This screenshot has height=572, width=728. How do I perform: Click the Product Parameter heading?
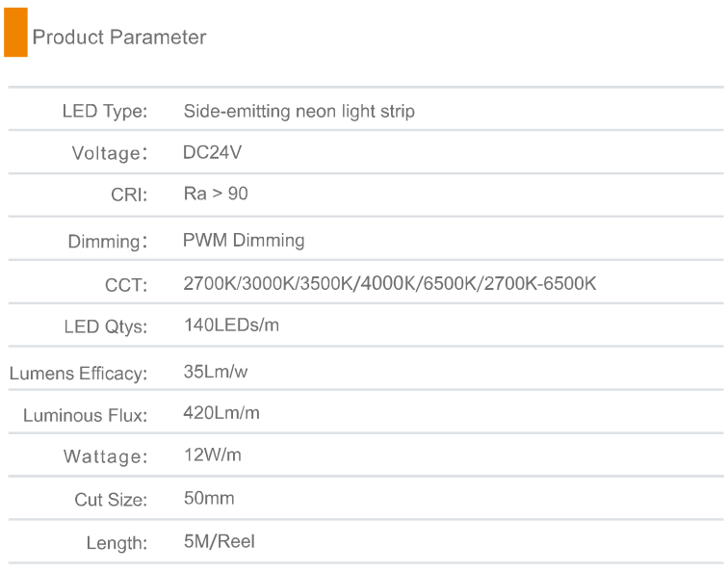[x=119, y=38]
